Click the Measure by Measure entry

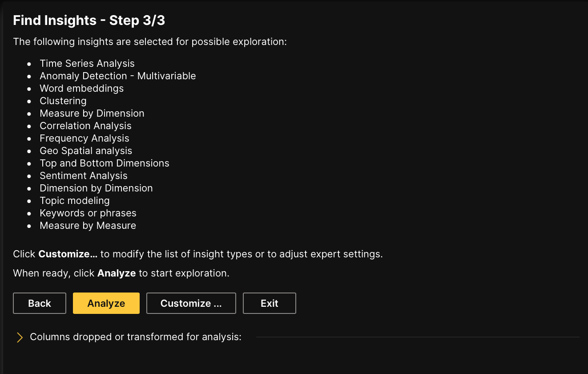click(88, 226)
